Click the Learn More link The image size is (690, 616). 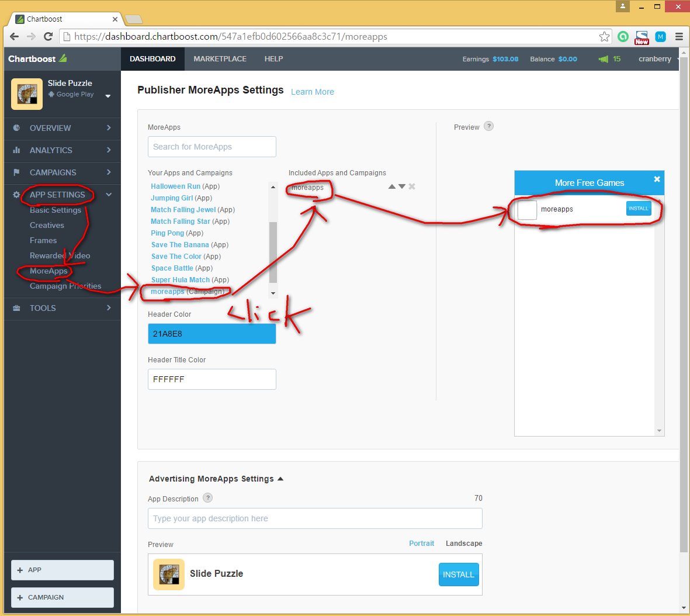313,92
